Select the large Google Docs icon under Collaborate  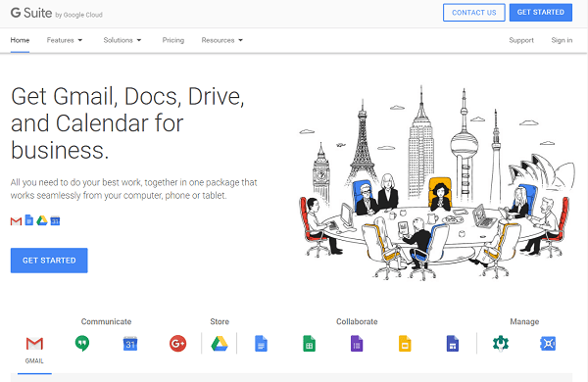[261, 344]
